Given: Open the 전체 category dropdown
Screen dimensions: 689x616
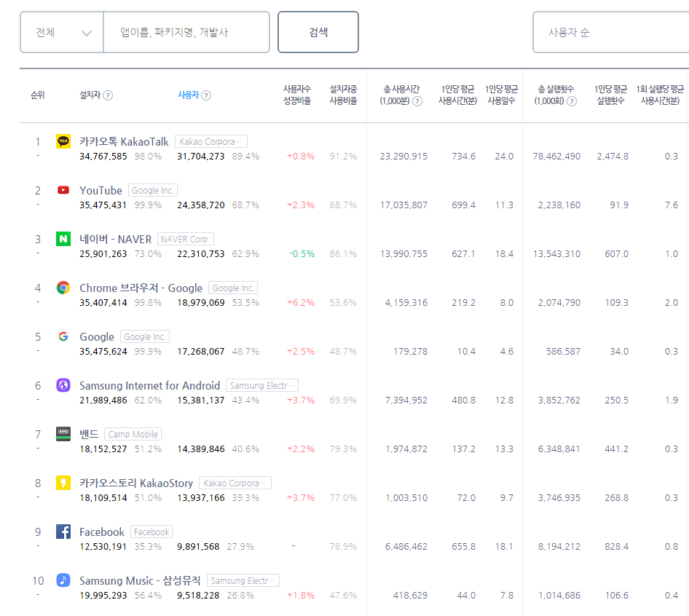Looking at the screenshot, I should [x=61, y=32].
